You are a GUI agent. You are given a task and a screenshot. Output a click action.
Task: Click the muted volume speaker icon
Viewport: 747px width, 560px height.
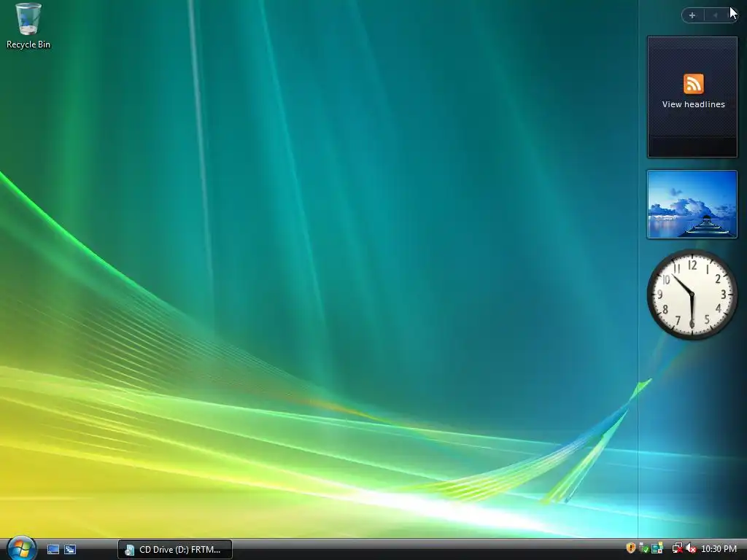(x=691, y=548)
